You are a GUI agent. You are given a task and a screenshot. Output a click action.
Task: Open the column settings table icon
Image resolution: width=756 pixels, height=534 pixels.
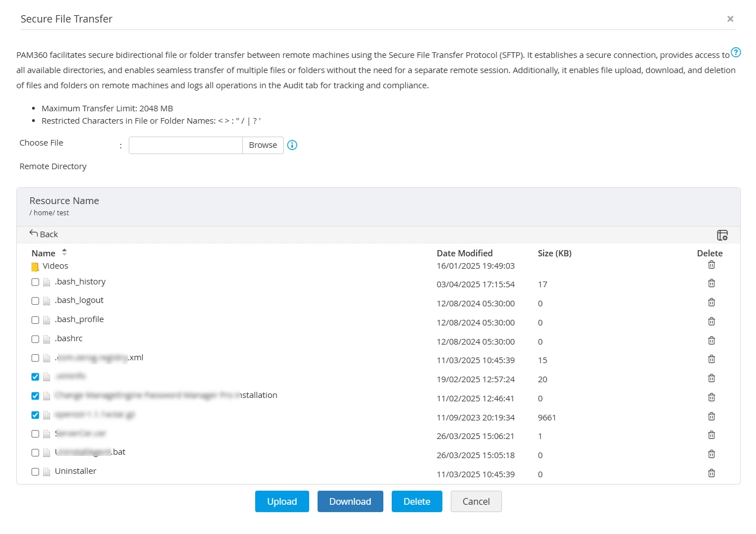pos(722,235)
